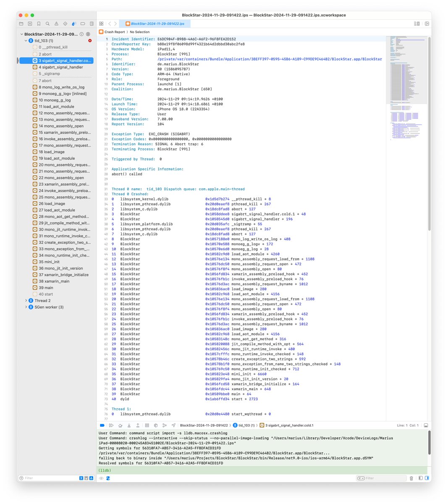
Task: Toggle the Variables View pane button
Action: click(x=420, y=478)
